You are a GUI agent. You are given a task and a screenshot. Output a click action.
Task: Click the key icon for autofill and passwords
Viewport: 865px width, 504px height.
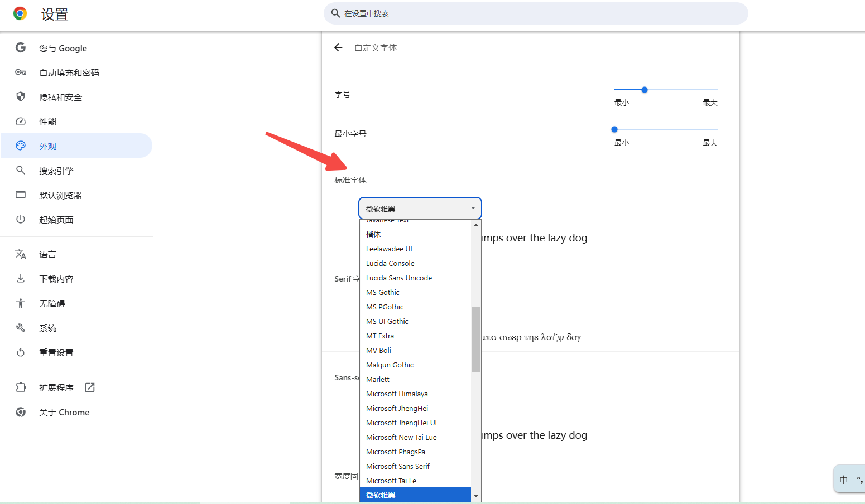tap(21, 72)
